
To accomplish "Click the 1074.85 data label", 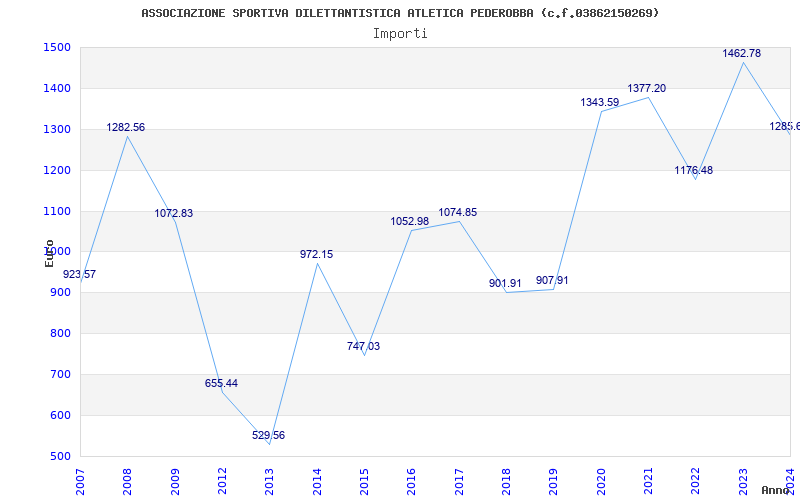I will pyautogui.click(x=458, y=212).
